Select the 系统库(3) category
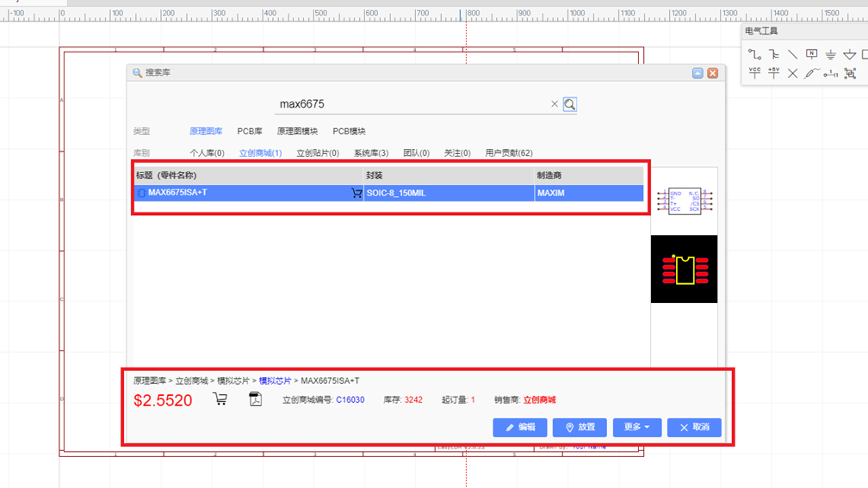The image size is (868, 488). [x=371, y=152]
